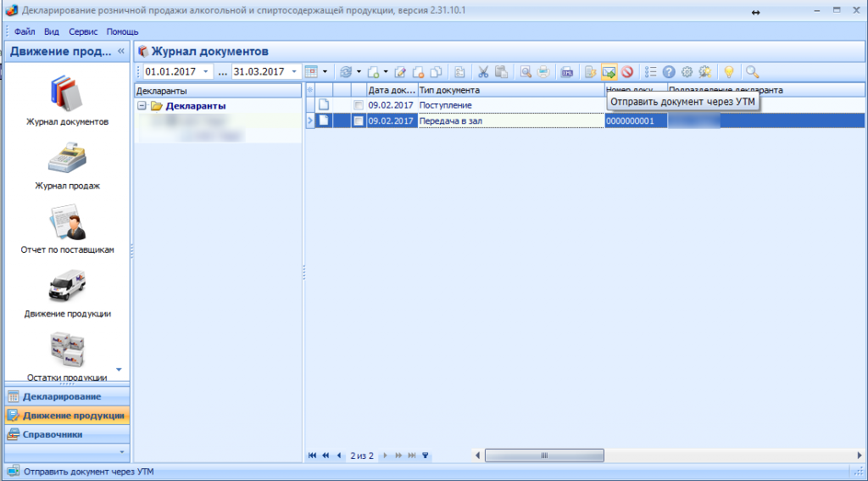868x481 pixels.
Task: Tick the checkbox in the Поступление row
Action: pyautogui.click(x=359, y=105)
